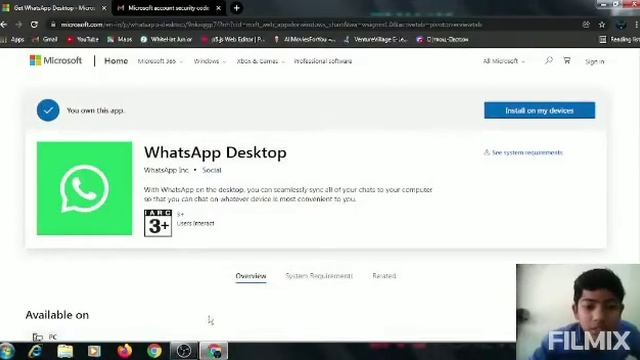Image resolution: width=640 pixels, height=360 pixels.
Task: Click the share icon in address bar
Action: [x=586, y=24]
